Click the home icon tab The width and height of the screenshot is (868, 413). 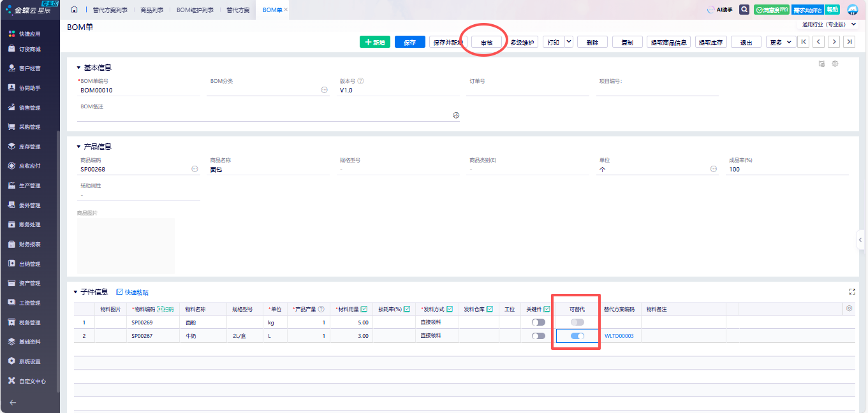coord(75,10)
